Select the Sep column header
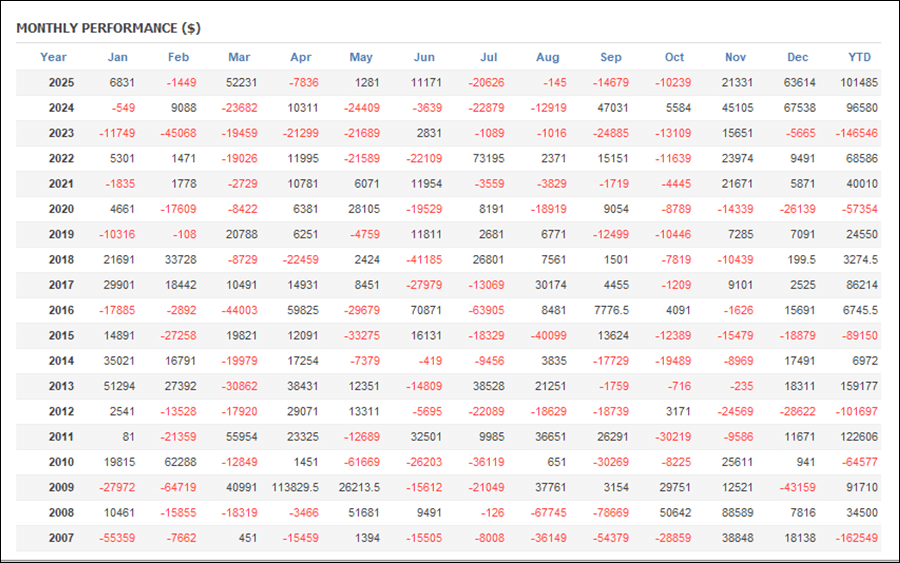This screenshot has height=563, width=900. point(610,57)
